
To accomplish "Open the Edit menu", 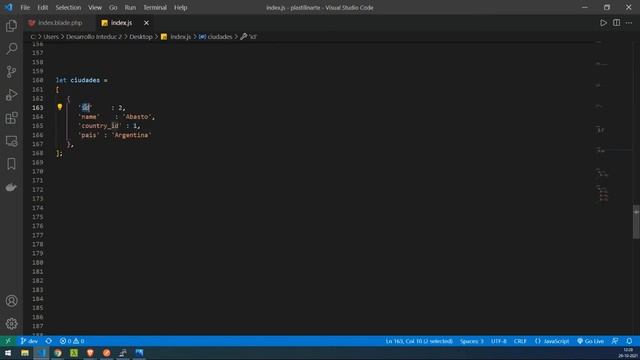I will point(42,7).
